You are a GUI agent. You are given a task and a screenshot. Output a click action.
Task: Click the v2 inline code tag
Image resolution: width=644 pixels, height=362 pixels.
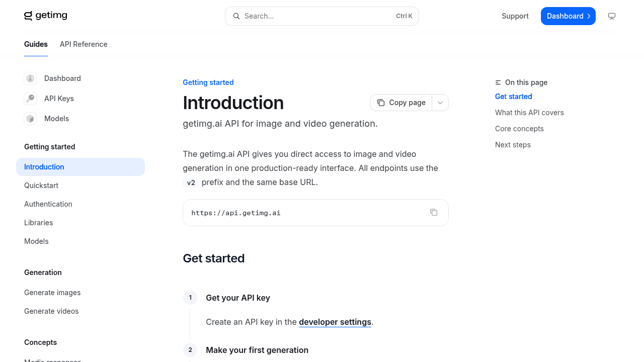coord(191,183)
